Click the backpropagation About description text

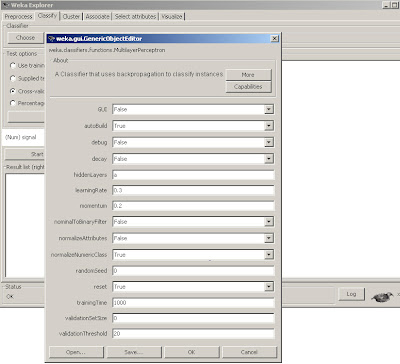click(139, 74)
